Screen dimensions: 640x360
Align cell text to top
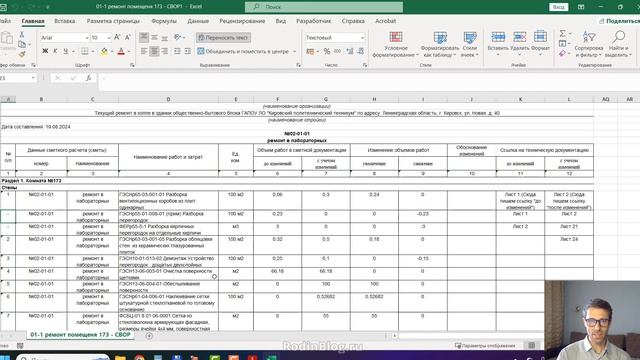tap(144, 38)
